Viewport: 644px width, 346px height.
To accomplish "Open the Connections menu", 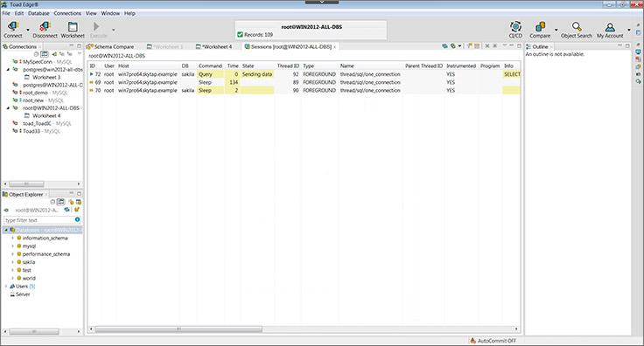I will pos(67,13).
